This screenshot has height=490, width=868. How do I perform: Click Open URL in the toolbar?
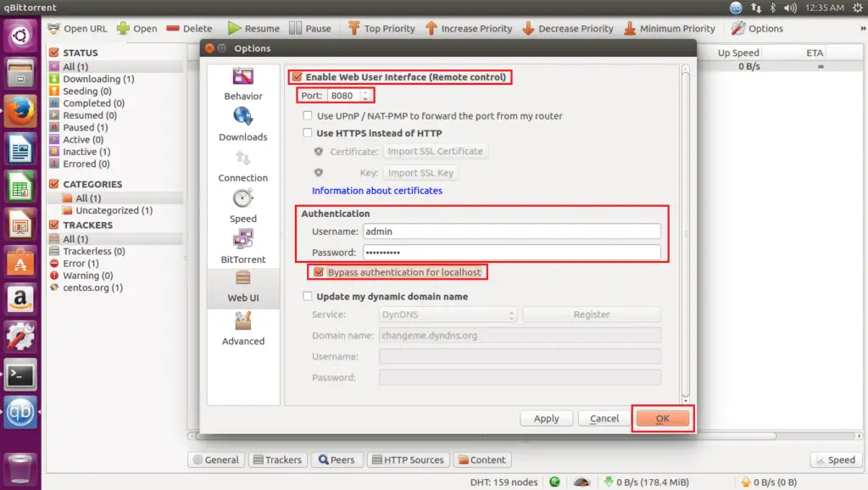(x=77, y=28)
